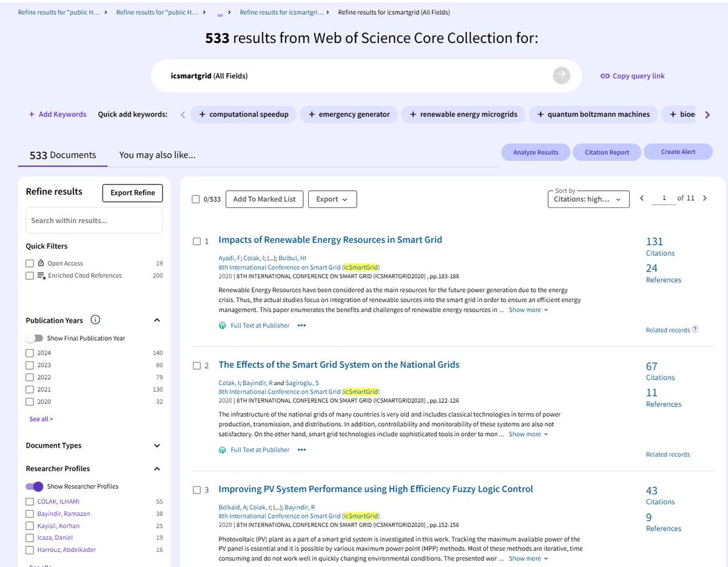Click author Ayadi, F link

click(229, 258)
